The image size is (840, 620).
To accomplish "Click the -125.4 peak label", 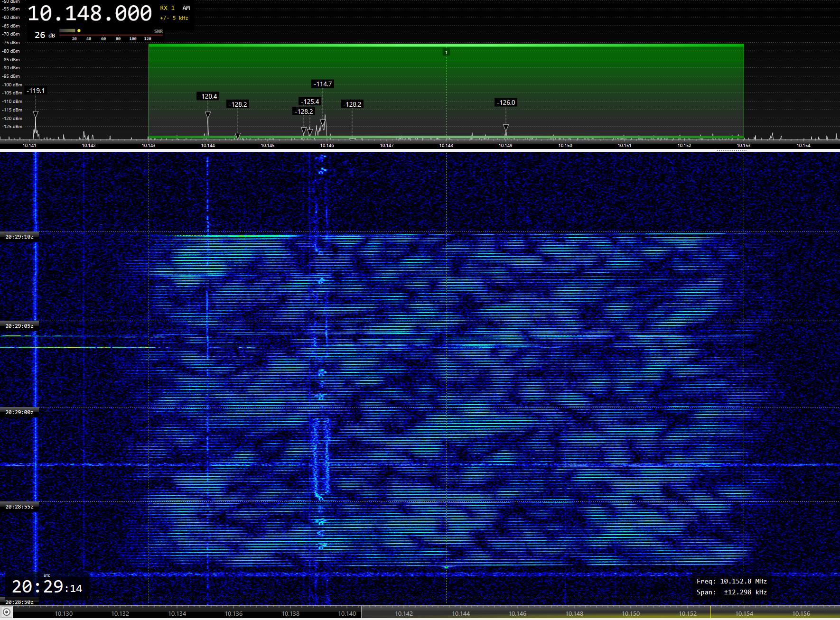I will pyautogui.click(x=310, y=102).
